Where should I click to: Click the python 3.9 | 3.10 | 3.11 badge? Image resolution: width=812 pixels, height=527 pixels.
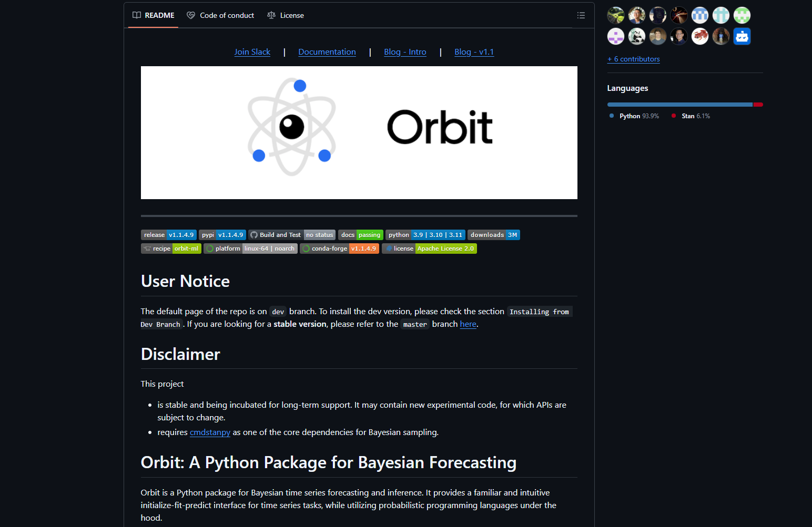425,235
